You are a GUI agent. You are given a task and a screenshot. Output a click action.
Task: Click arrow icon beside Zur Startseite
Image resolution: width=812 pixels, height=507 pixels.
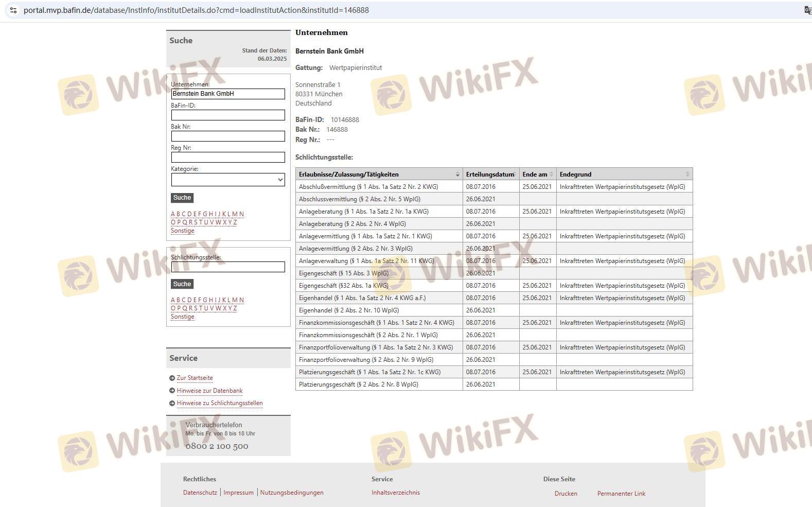(172, 378)
